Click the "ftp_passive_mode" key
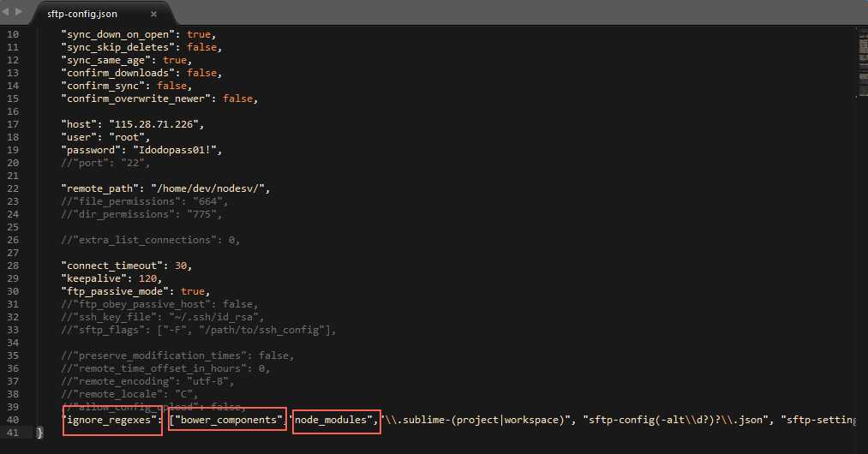Screen dimensions: 868x454 coord(115,291)
